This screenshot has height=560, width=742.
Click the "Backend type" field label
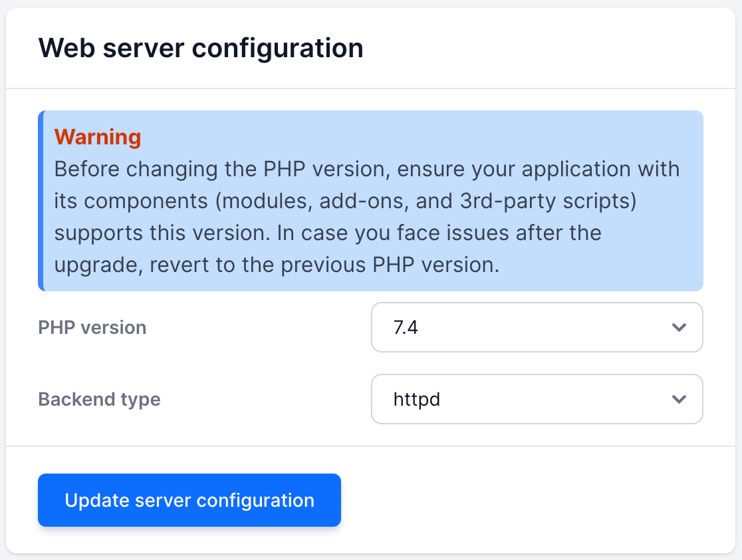[x=99, y=399]
